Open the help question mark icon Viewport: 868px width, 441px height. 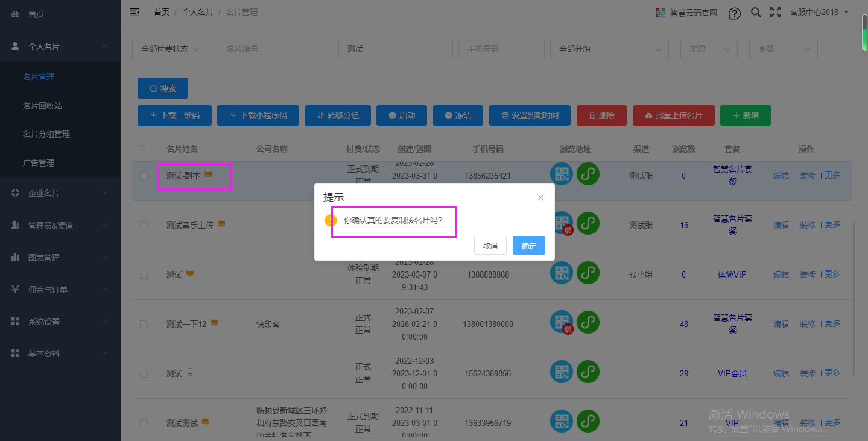click(x=734, y=13)
